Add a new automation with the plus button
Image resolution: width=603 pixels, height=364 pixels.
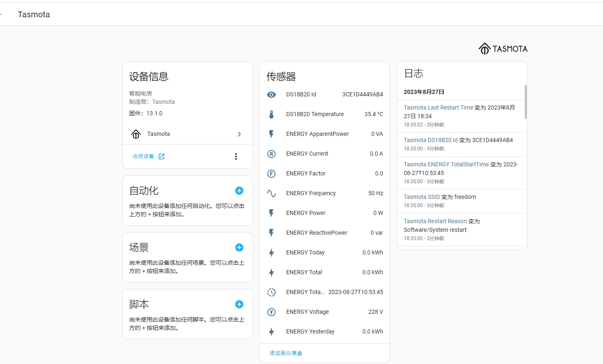tap(239, 191)
